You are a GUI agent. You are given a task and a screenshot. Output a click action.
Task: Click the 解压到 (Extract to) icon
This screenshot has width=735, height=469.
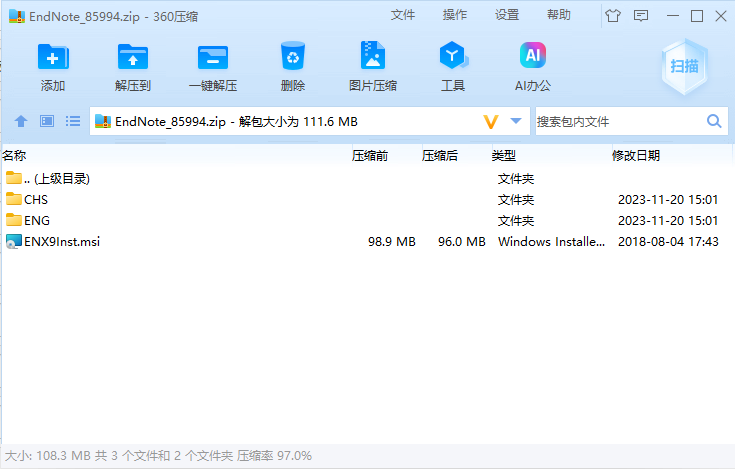[x=133, y=57]
